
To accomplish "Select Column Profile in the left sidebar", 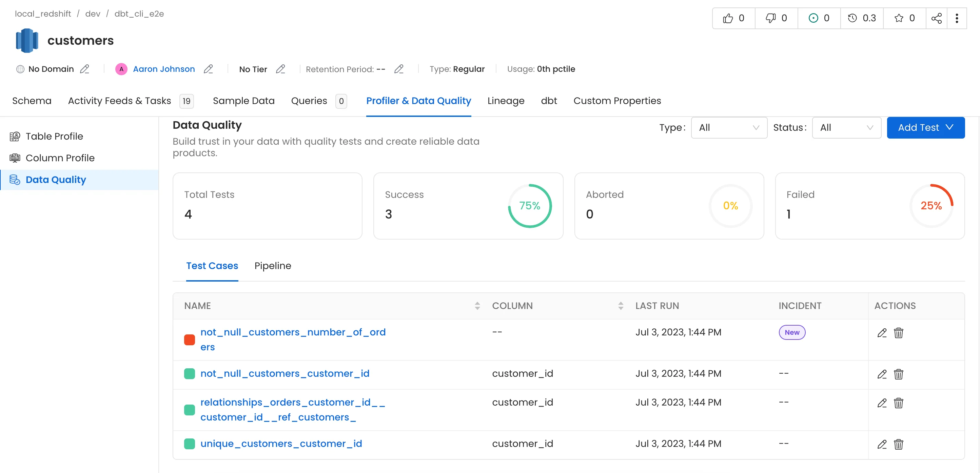I will click(x=60, y=158).
